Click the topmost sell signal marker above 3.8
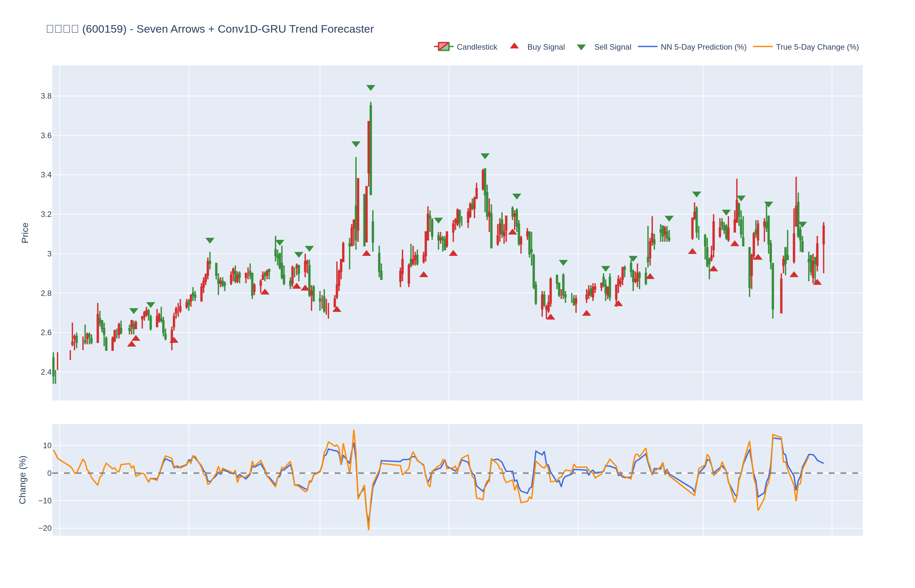The image size is (915, 588). (x=371, y=88)
